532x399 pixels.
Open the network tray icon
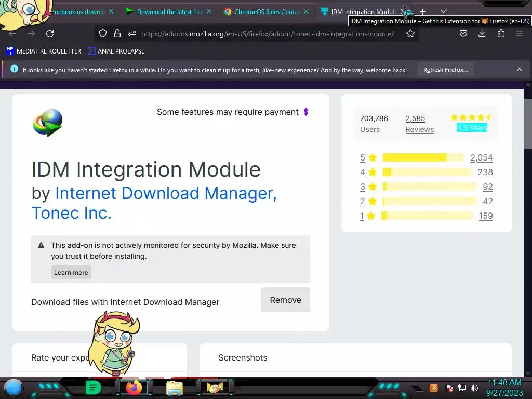(462, 388)
